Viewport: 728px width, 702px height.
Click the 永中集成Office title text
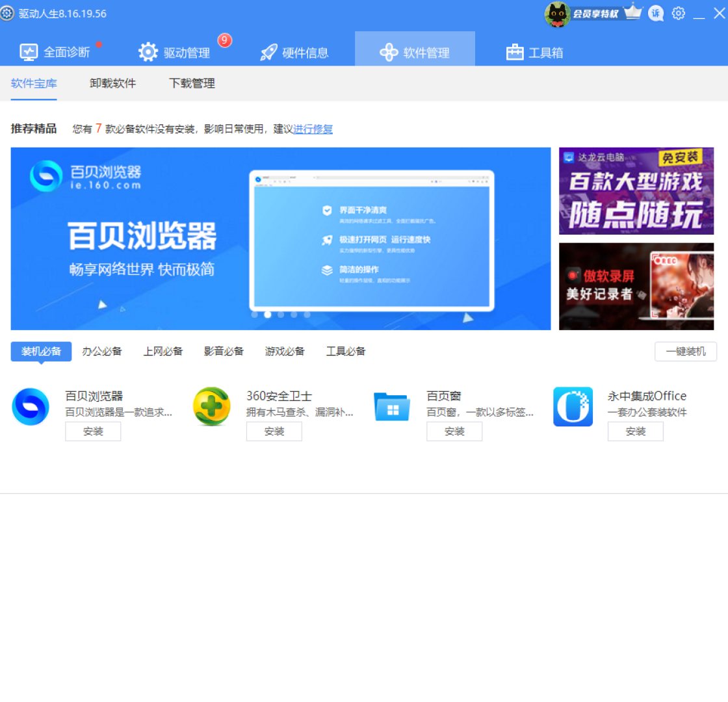pyautogui.click(x=647, y=396)
